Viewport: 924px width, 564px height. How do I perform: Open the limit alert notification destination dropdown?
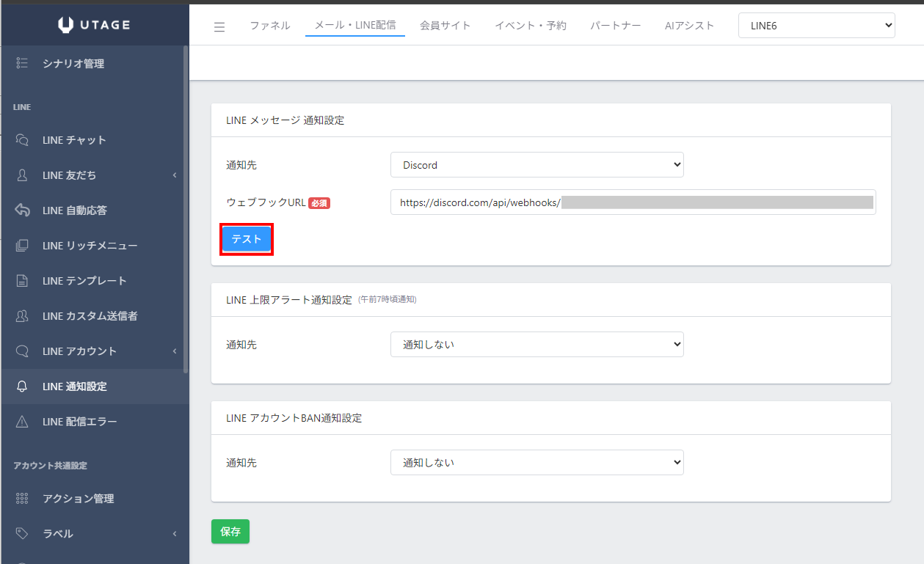point(536,344)
